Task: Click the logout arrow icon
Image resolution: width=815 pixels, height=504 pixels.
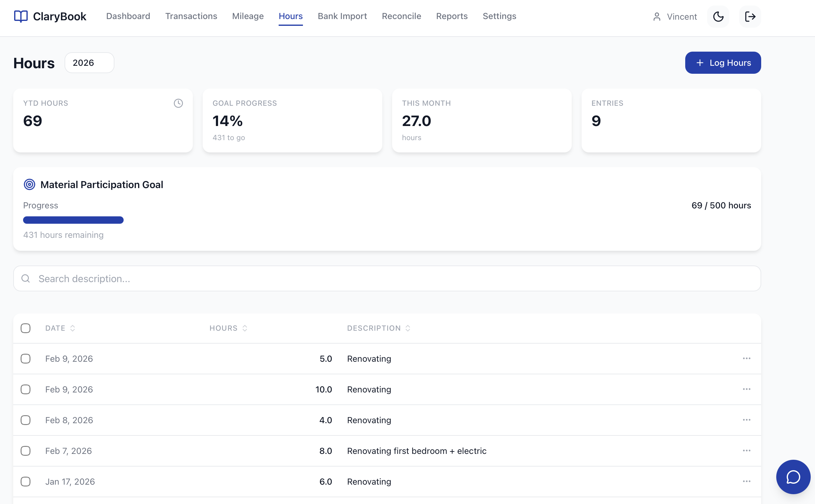Action: [750, 17]
